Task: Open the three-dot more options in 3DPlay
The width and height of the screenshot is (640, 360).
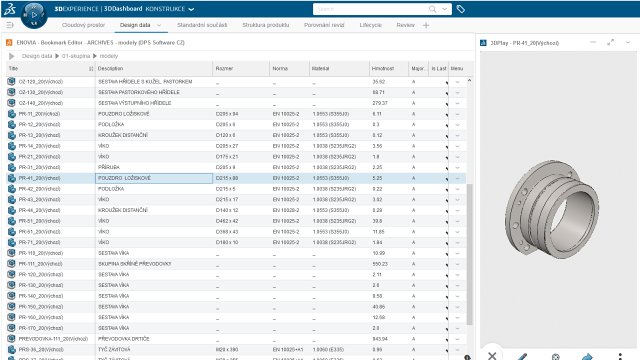Action: tap(620, 356)
